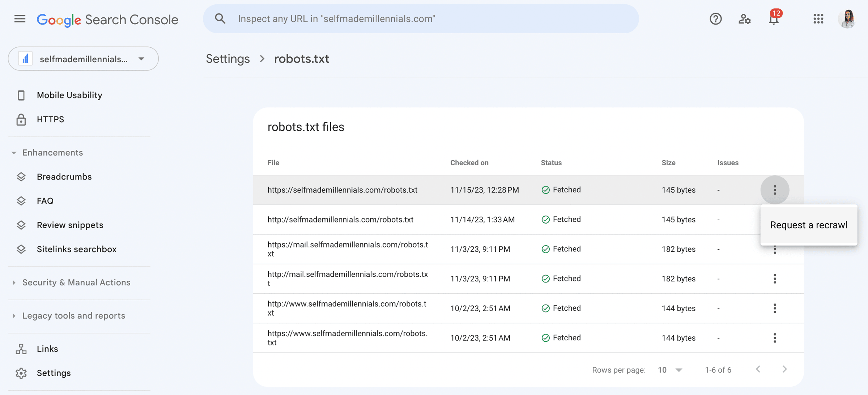Open the selfmademillennials property selector dropdown
868x395 pixels.
(83, 59)
